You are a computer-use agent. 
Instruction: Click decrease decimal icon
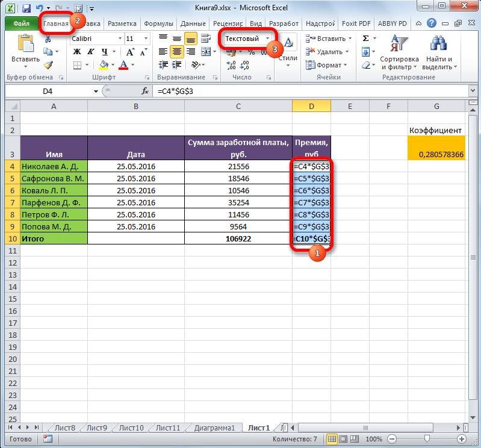point(244,65)
